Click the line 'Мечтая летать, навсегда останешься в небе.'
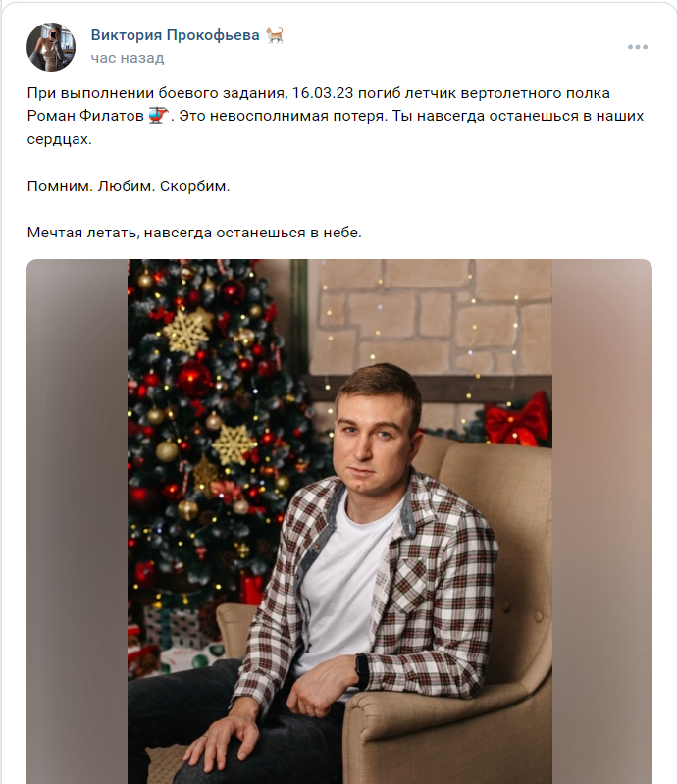Image resolution: width=677 pixels, height=784 pixels. 194,233
